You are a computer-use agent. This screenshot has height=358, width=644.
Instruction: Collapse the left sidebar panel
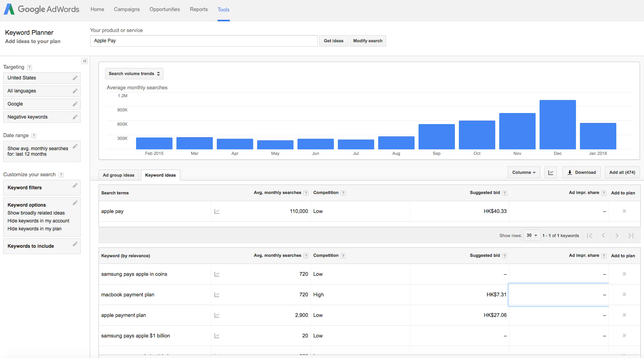[x=85, y=61]
